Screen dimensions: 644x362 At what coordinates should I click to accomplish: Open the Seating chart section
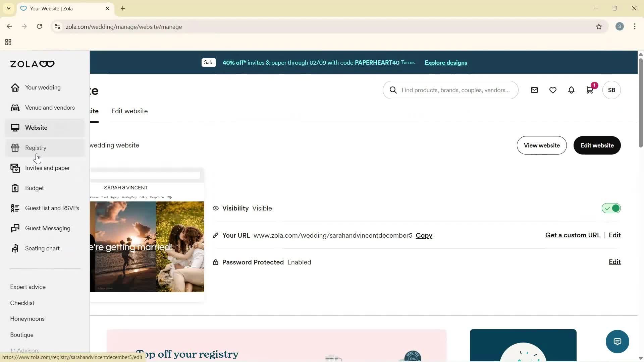click(x=42, y=248)
